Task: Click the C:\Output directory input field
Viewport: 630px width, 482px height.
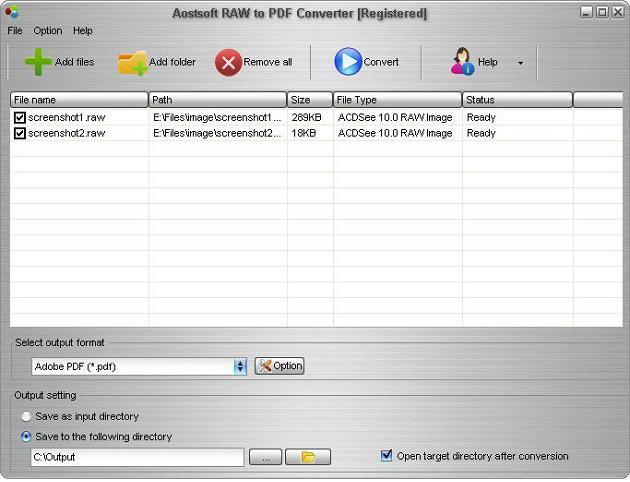Action: pyautogui.click(x=137, y=457)
